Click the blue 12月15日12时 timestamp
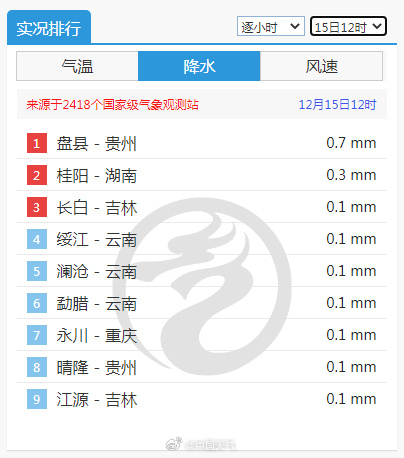 (337, 105)
